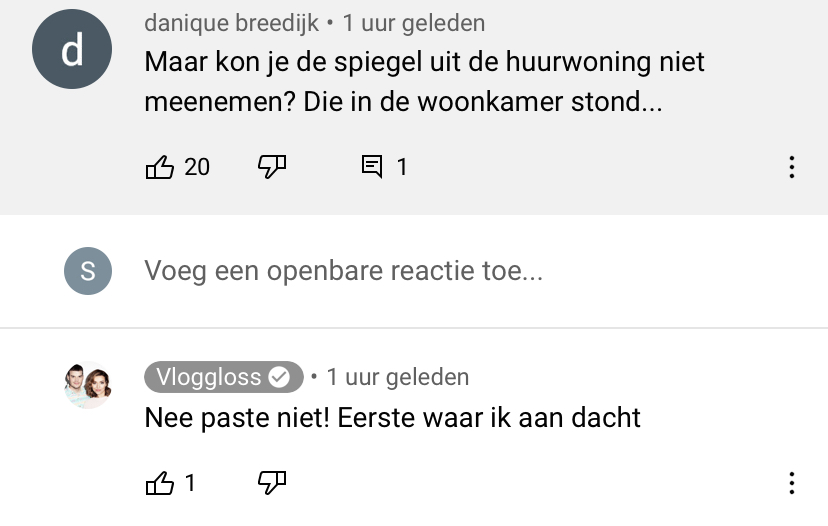Dislike the Vloggloss reply
Viewport: 828px width, 526px height.
tap(272, 484)
